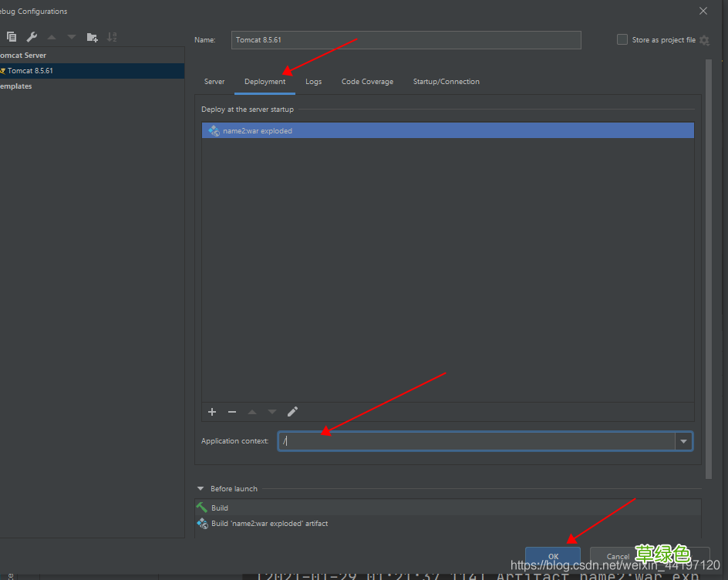Click the sort configurations icon
The image size is (728, 580).
click(x=112, y=37)
